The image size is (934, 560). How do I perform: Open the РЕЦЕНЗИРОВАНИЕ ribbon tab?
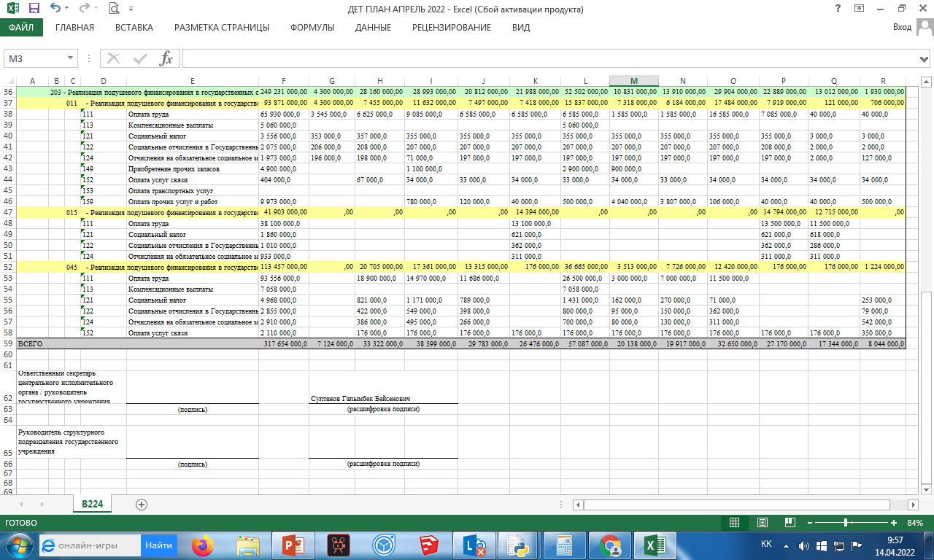pyautogui.click(x=452, y=28)
